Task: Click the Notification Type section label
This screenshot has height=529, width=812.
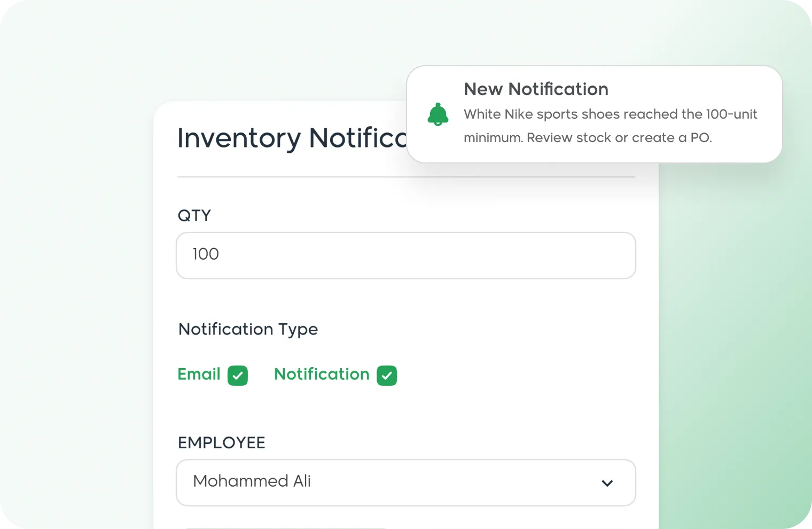Action: click(248, 329)
